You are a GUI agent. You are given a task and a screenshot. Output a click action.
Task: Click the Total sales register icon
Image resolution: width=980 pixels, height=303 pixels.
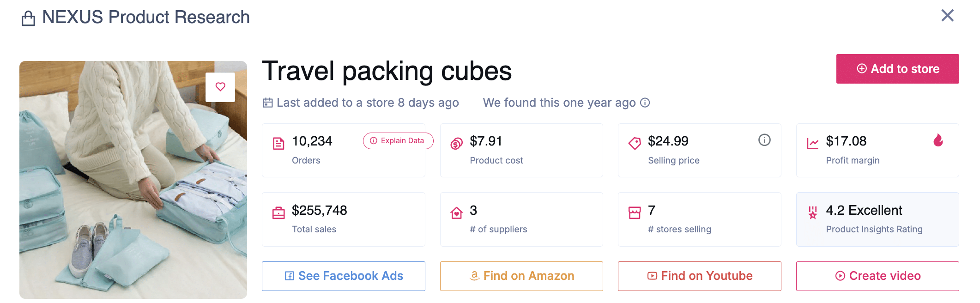278,213
